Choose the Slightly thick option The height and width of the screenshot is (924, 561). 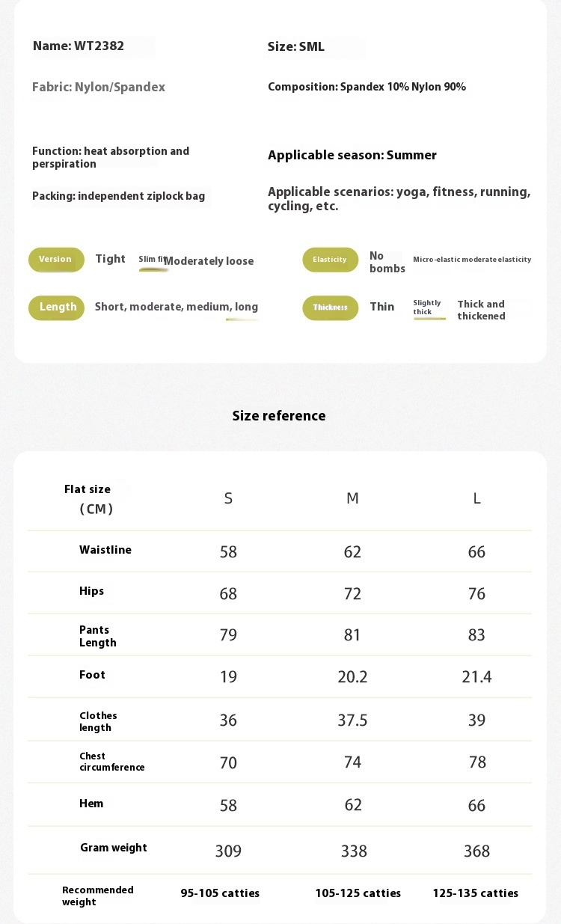tap(427, 308)
